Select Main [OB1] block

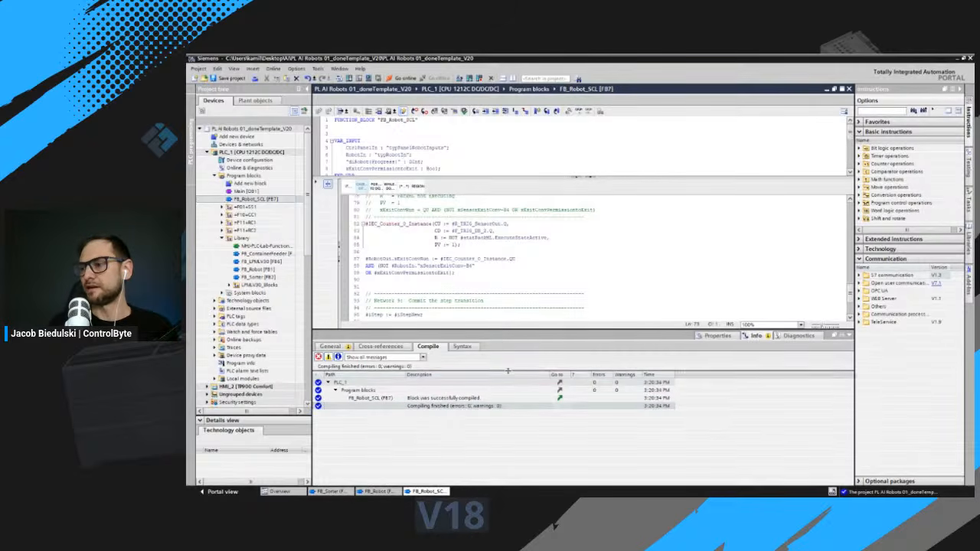246,191
